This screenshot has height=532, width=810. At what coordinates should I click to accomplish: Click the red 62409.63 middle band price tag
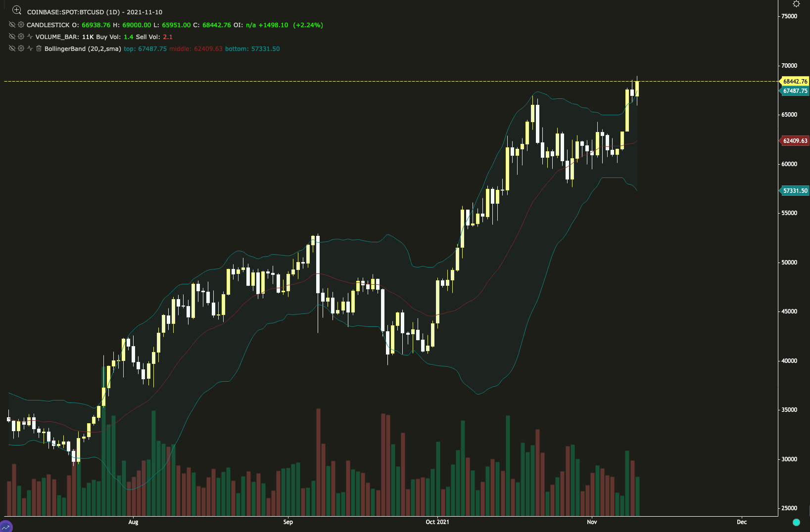(x=795, y=141)
